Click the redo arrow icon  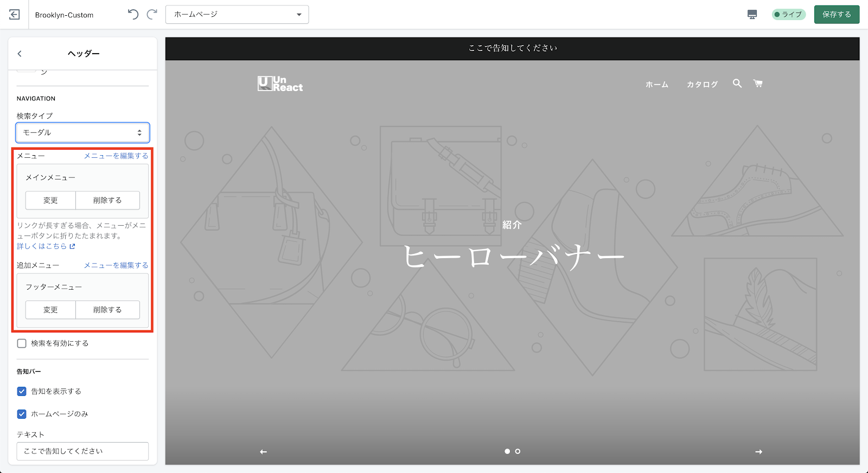click(152, 15)
